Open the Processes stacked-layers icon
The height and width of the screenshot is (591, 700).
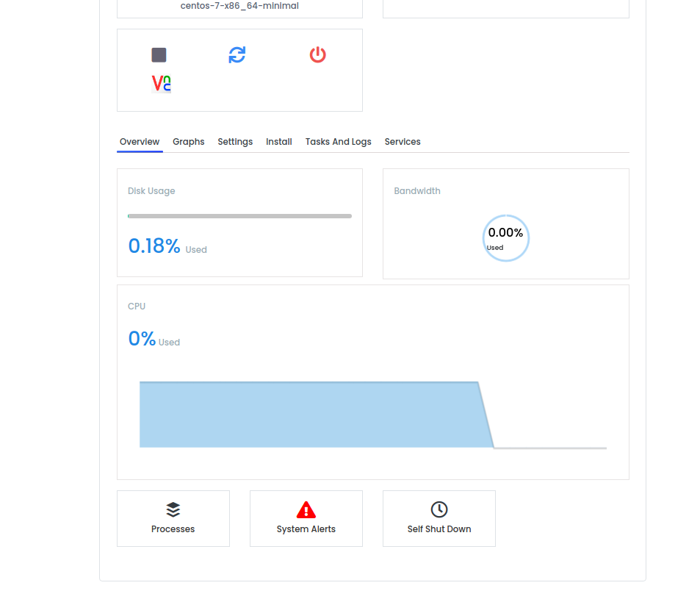173,509
